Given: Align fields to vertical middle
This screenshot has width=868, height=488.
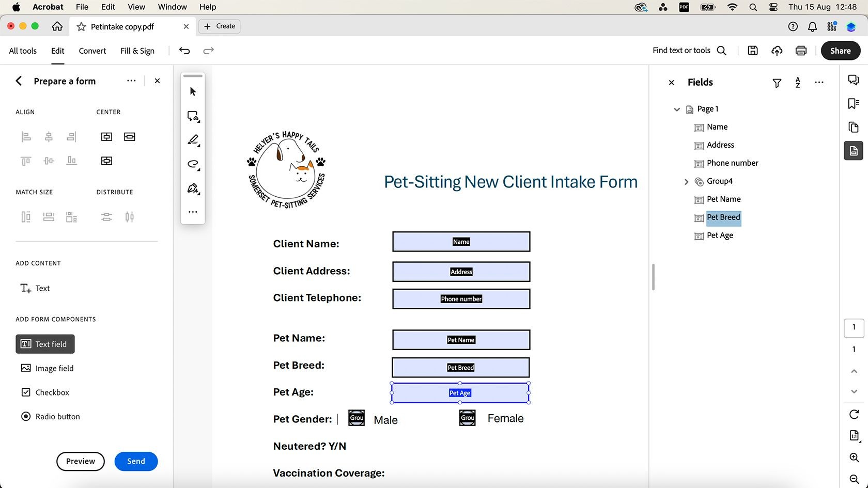Looking at the screenshot, I should click(49, 161).
